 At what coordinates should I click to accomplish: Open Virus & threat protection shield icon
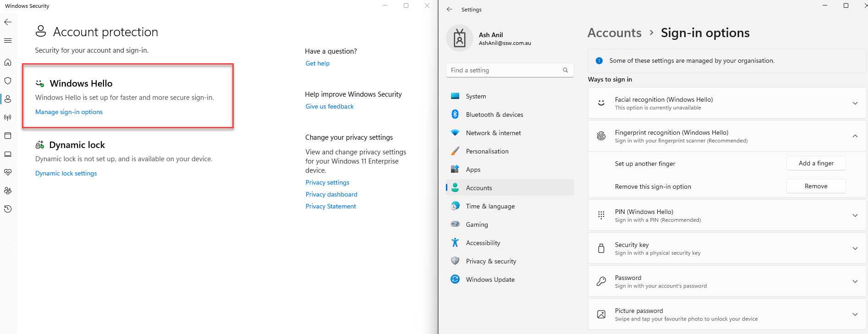tap(8, 81)
